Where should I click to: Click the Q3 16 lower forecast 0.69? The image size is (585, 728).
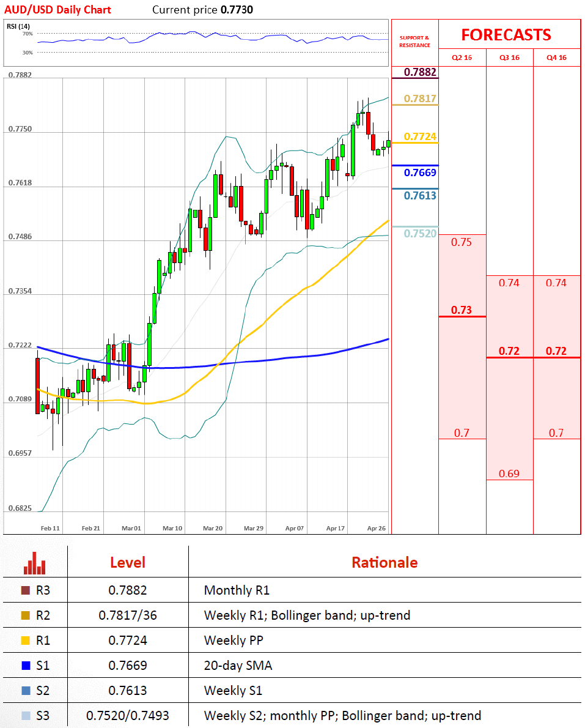[x=509, y=474]
